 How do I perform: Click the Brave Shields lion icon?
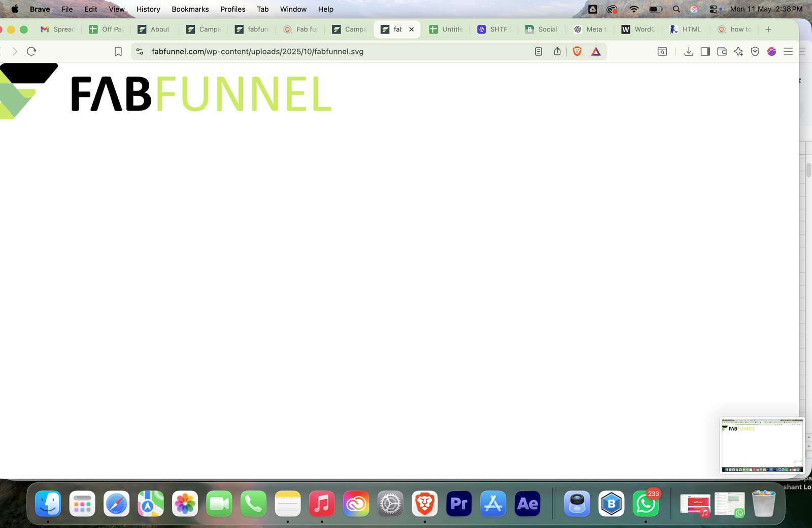click(577, 51)
